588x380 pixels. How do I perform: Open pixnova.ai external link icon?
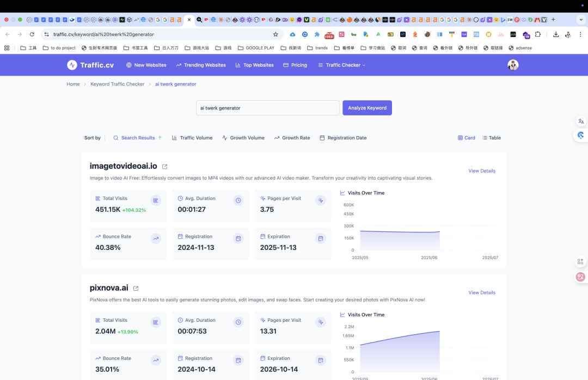[x=136, y=289]
